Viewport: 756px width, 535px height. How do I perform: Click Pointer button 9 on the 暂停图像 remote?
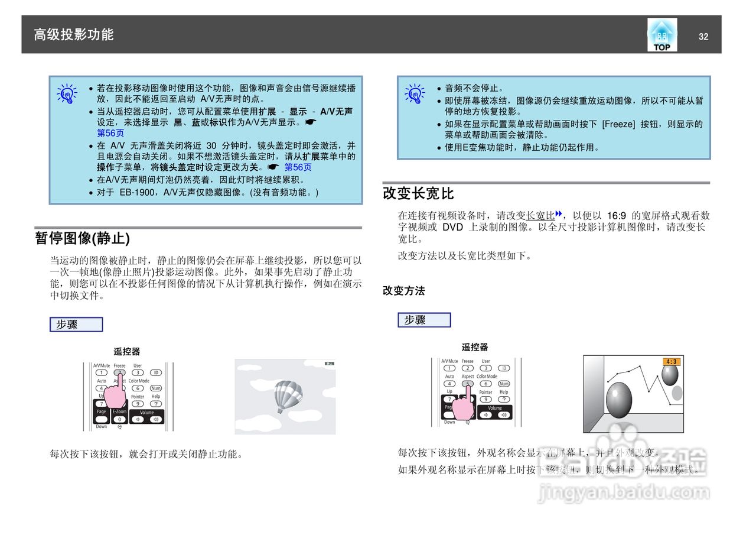[138, 404]
